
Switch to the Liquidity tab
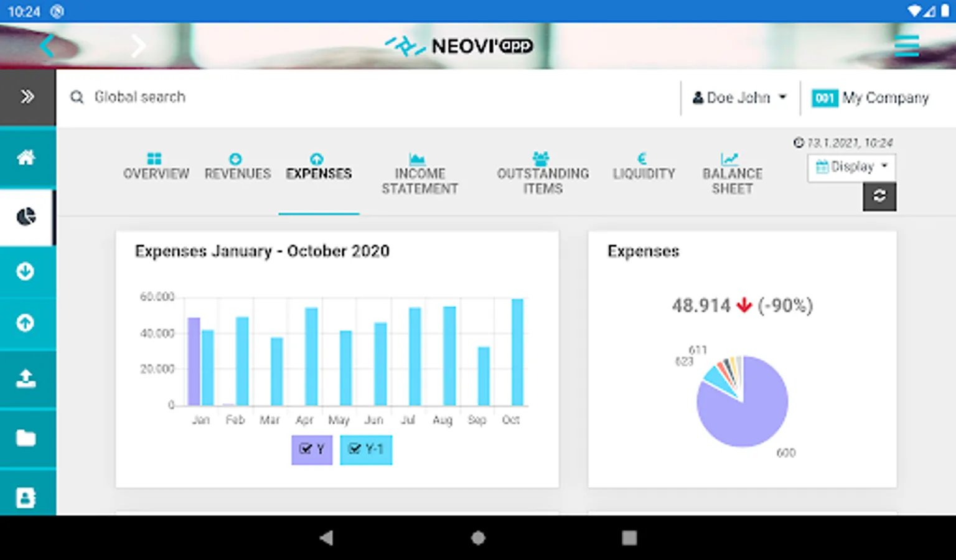pos(644,167)
